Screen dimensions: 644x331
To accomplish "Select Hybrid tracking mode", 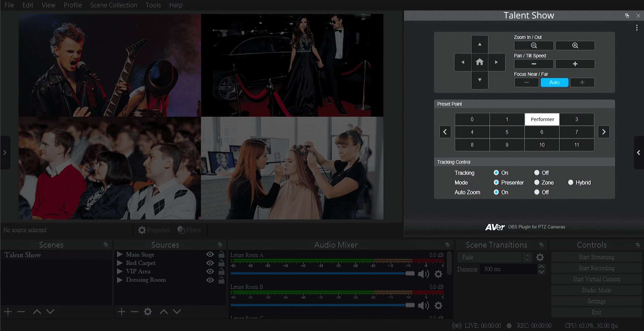I will coord(571,182).
